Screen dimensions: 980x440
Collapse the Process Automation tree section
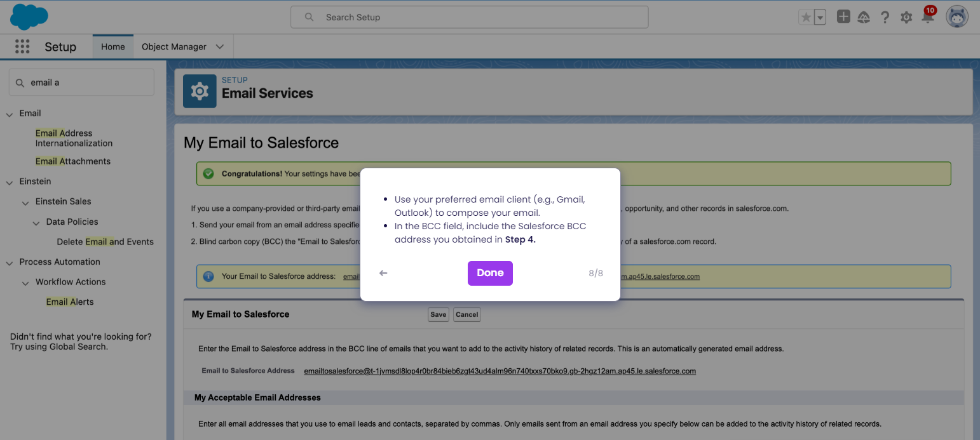click(x=10, y=262)
